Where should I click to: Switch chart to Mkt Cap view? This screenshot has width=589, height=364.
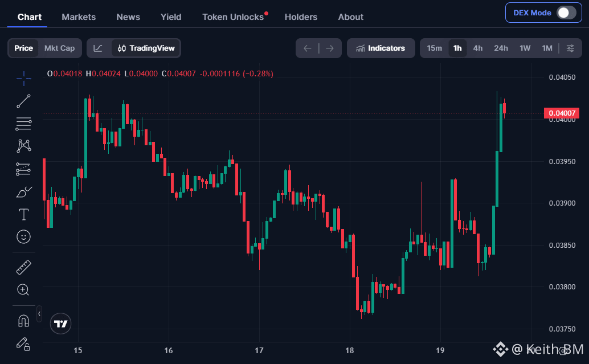(59, 48)
